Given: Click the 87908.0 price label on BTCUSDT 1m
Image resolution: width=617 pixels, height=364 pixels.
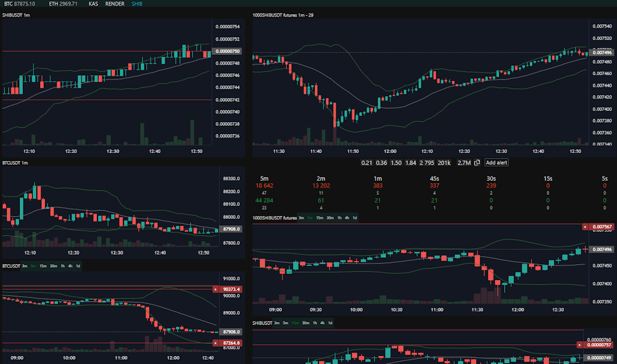Looking at the screenshot, I should click(x=231, y=229).
